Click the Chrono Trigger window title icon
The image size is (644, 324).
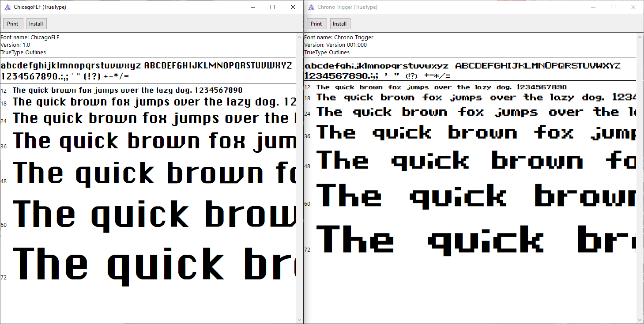pos(311,7)
